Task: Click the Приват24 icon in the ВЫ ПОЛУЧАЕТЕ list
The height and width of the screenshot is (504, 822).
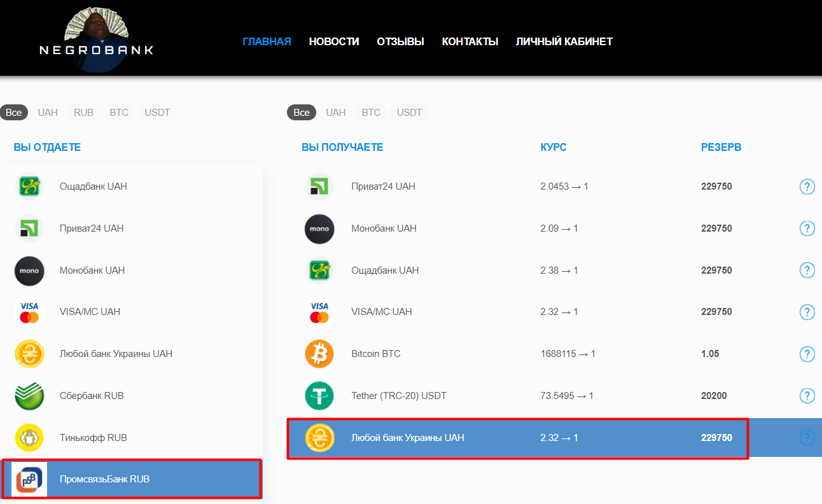Action: [319, 186]
